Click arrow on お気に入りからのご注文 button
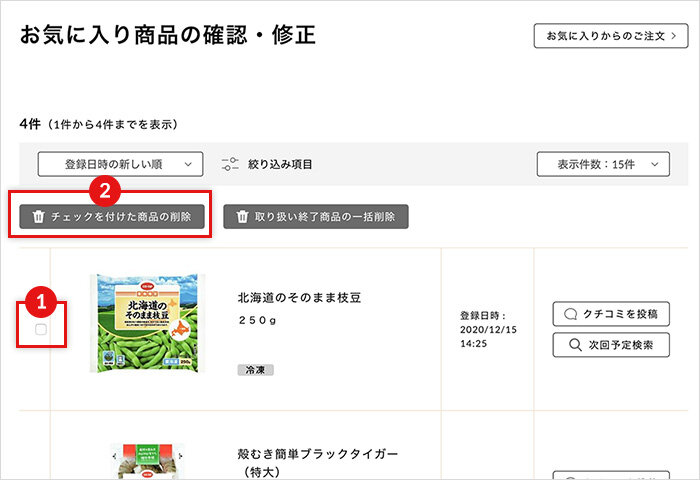Viewport: 700px width, 480px height. click(x=674, y=36)
